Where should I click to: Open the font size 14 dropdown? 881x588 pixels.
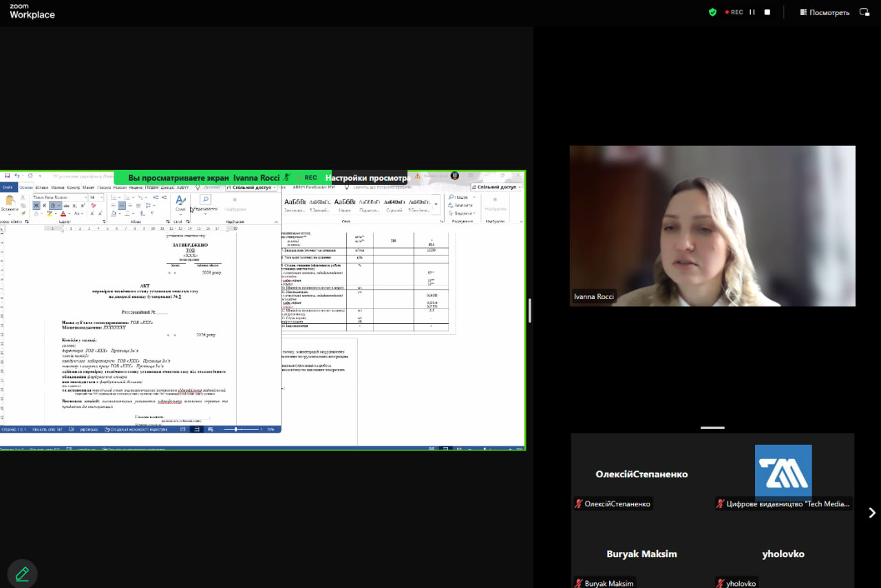(x=102, y=197)
